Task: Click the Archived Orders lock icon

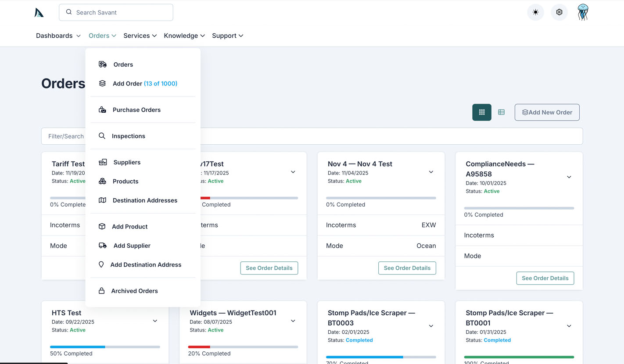Action: point(101,291)
